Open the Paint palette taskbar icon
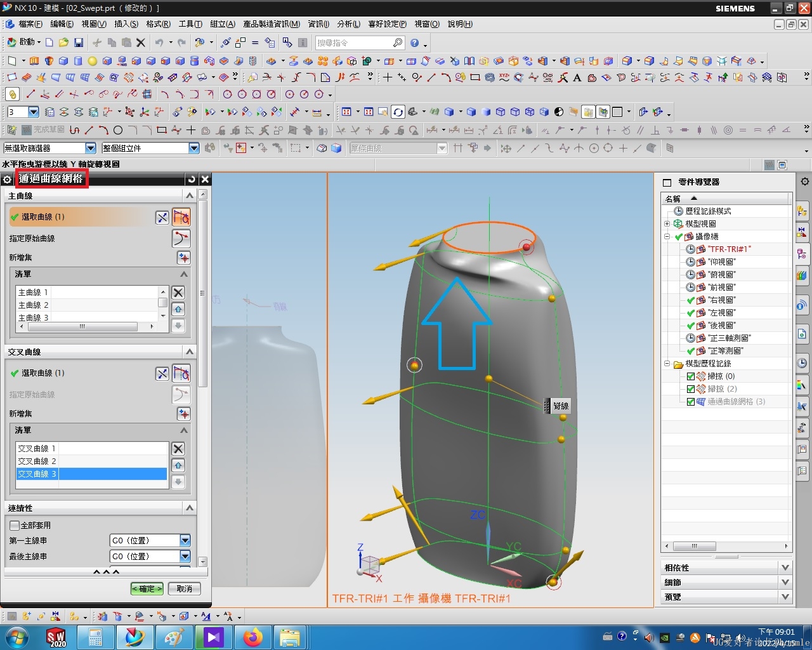Viewport: 812px width, 650px height. point(174,637)
